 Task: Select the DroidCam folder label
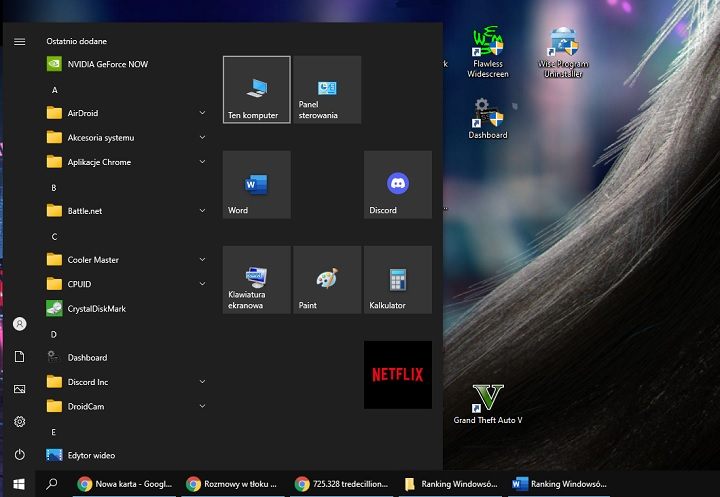(x=86, y=407)
